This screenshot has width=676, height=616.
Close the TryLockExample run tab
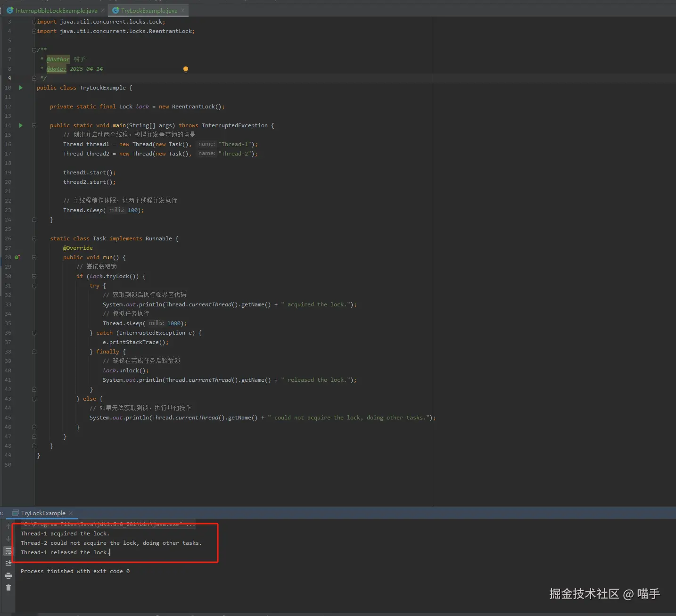[x=71, y=513]
